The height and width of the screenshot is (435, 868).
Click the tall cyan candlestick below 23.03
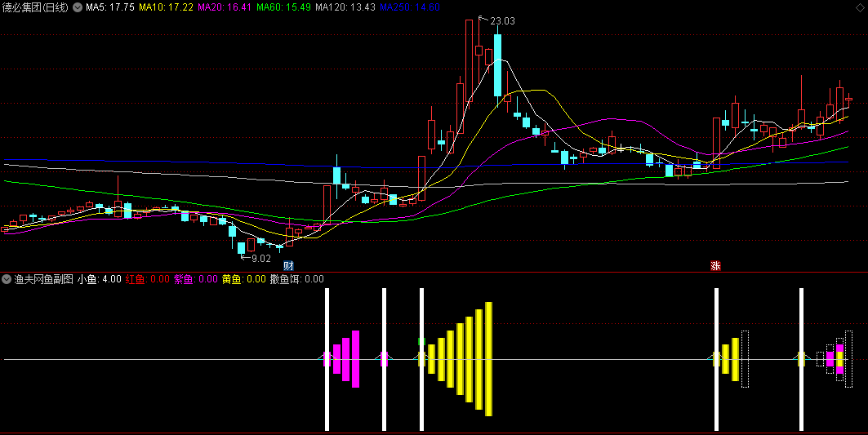coord(497,65)
